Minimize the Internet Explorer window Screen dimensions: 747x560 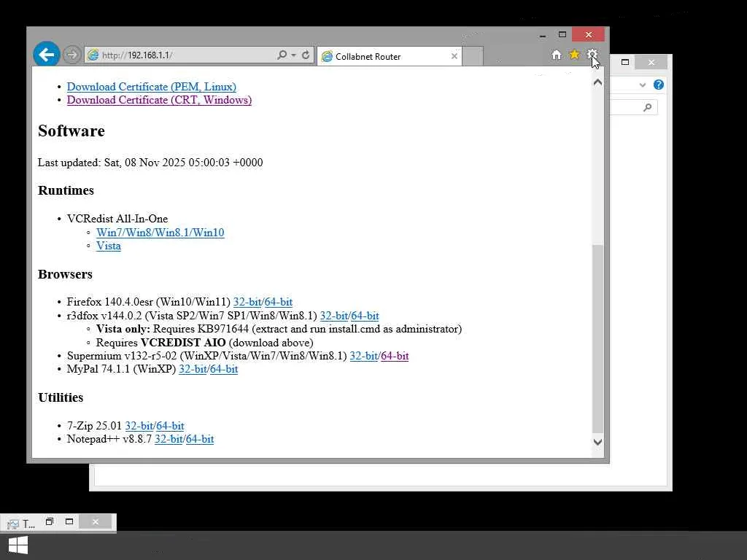click(543, 35)
